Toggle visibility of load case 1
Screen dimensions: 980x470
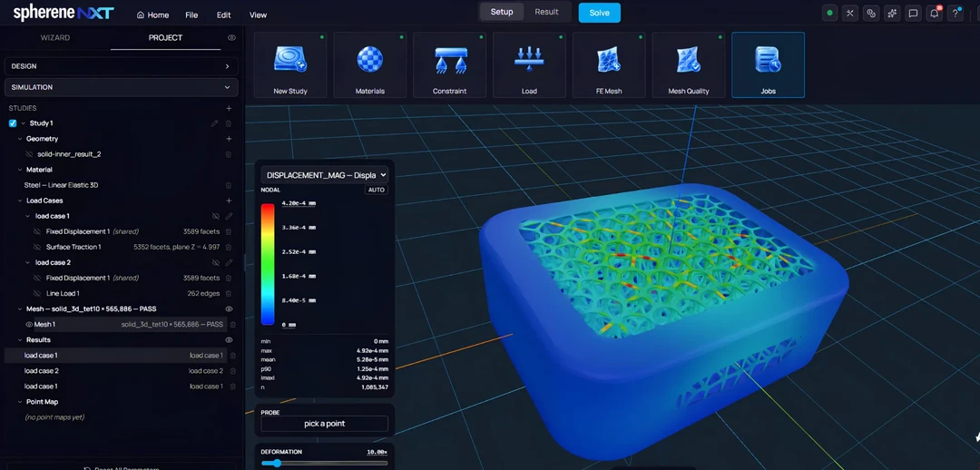click(x=216, y=216)
